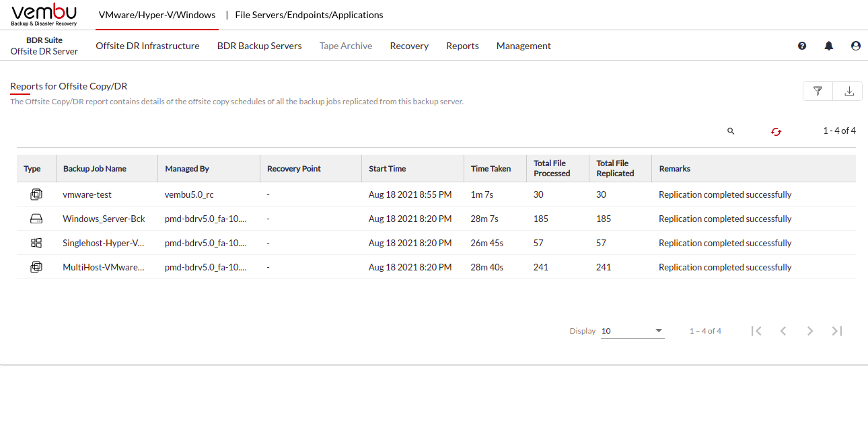Click the remark for vmware-test row
This screenshot has width=868, height=446.
coord(725,194)
